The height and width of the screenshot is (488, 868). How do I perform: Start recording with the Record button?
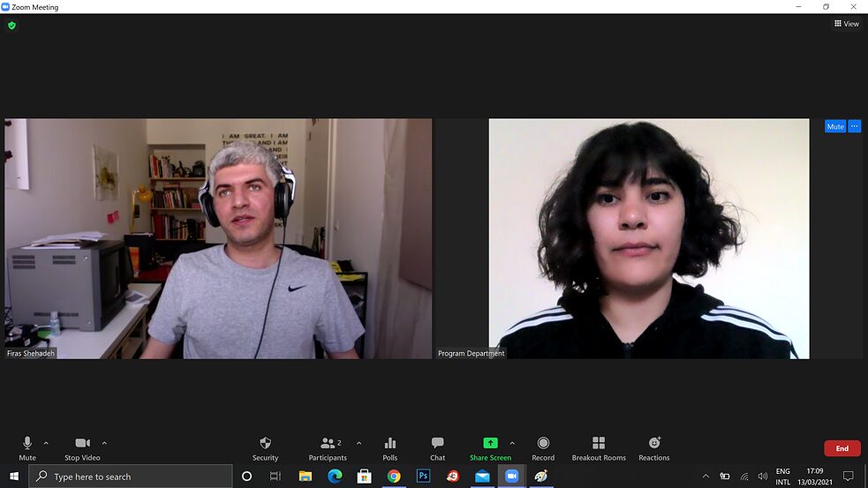pyautogui.click(x=543, y=443)
